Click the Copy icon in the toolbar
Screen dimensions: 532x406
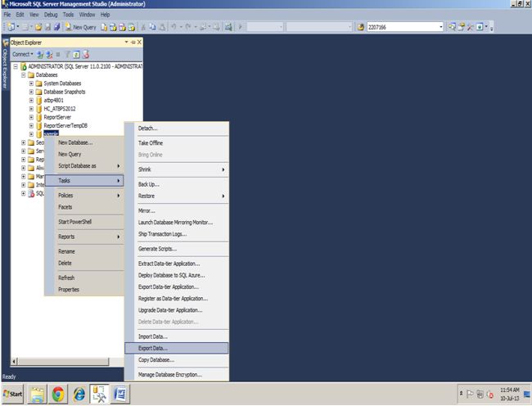click(x=153, y=27)
